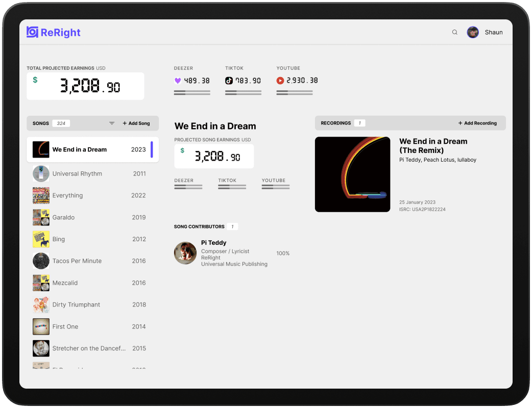
Task: Click the Add Recording button
Action: (x=477, y=123)
